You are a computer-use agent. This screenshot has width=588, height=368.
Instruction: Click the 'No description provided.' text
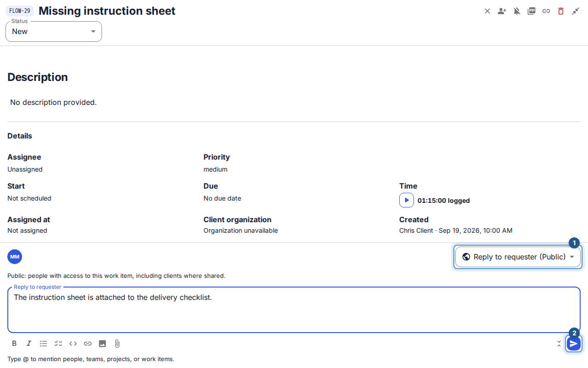point(53,102)
